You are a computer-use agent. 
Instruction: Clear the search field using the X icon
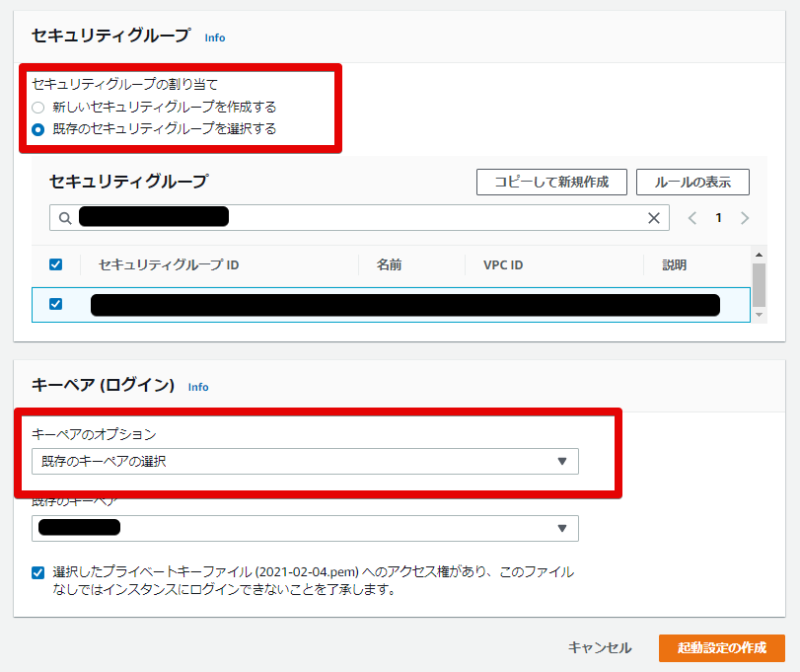[654, 217]
